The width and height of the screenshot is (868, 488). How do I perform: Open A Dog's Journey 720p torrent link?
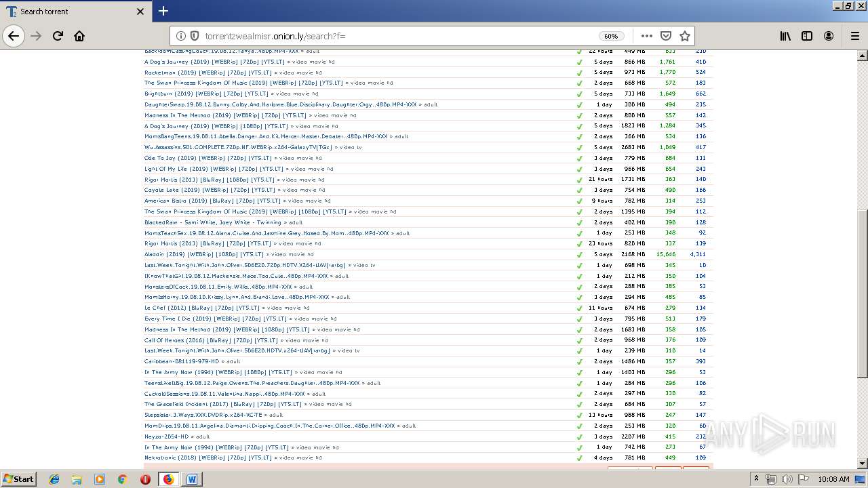click(x=214, y=62)
